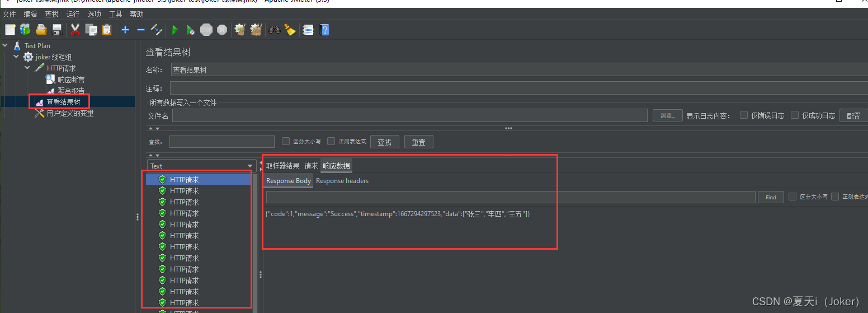This screenshot has height=313, width=868.
Task: Save the test plan via floppy icon
Action: [56, 30]
